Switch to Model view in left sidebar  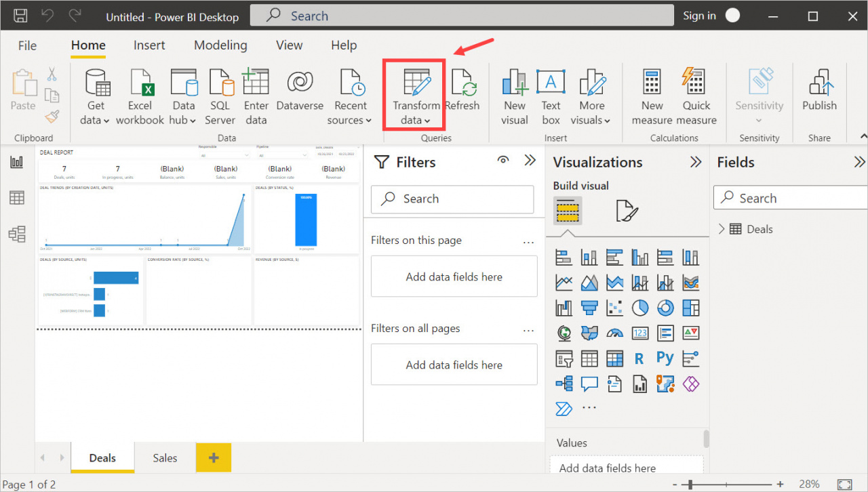(x=17, y=234)
